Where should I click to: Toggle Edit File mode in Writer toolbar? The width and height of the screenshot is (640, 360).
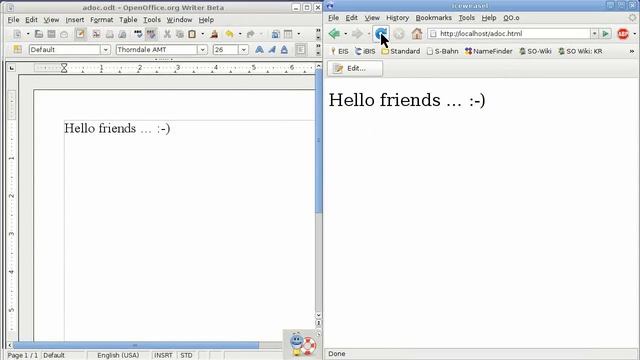click(x=80, y=34)
